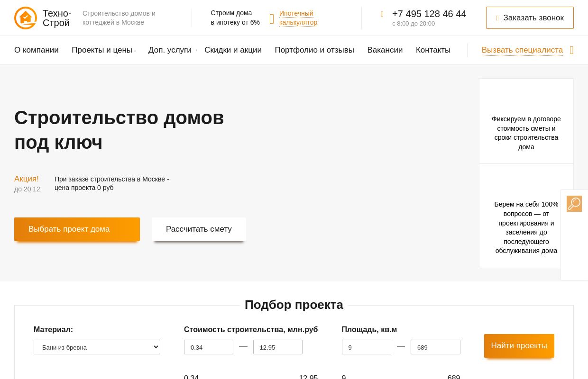Open the Вакансии section
This screenshot has height=379, width=588.
385,50
